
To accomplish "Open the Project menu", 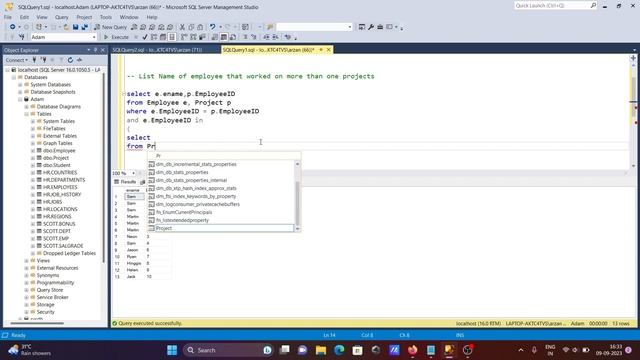I will point(84,17).
